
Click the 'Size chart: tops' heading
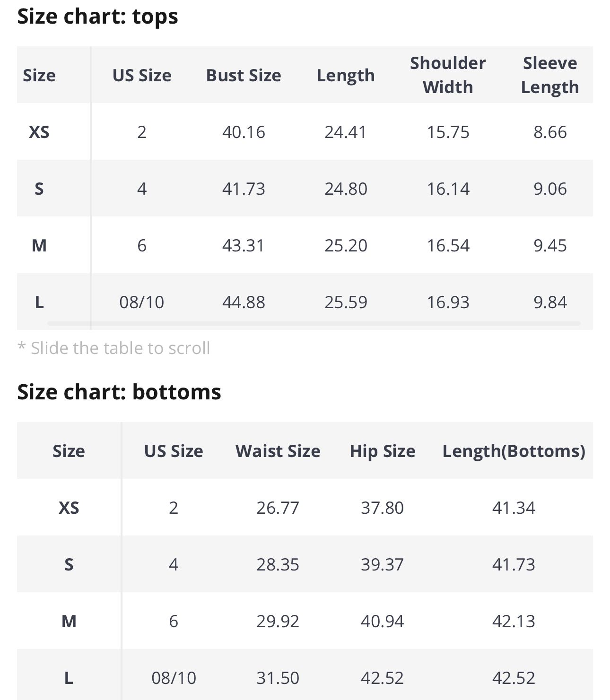coord(97,17)
